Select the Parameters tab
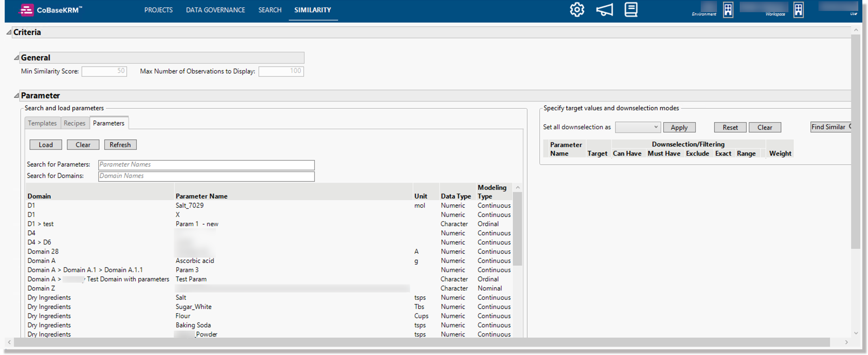The height and width of the screenshot is (355, 868). coord(109,123)
